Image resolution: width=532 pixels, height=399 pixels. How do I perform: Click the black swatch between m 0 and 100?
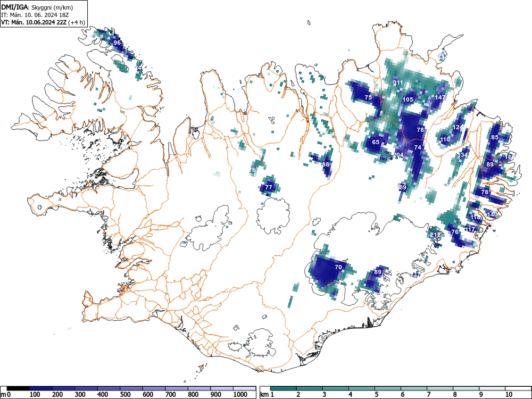18,388
